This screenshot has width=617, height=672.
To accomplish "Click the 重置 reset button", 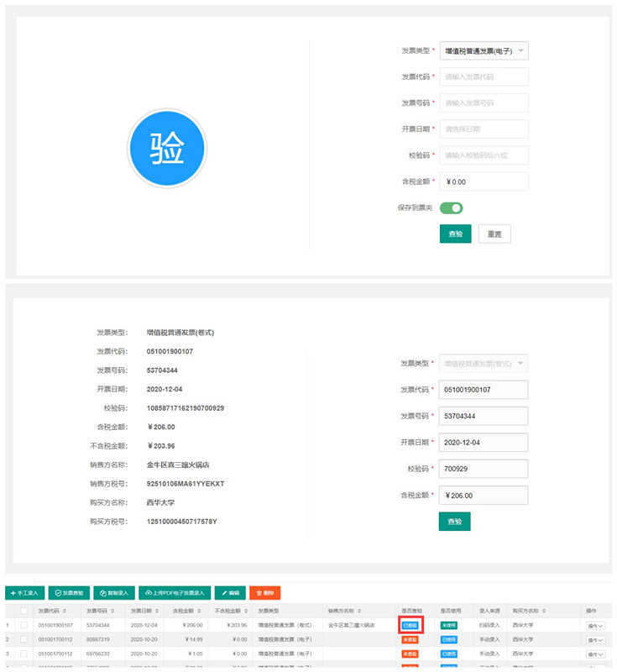I will point(494,234).
